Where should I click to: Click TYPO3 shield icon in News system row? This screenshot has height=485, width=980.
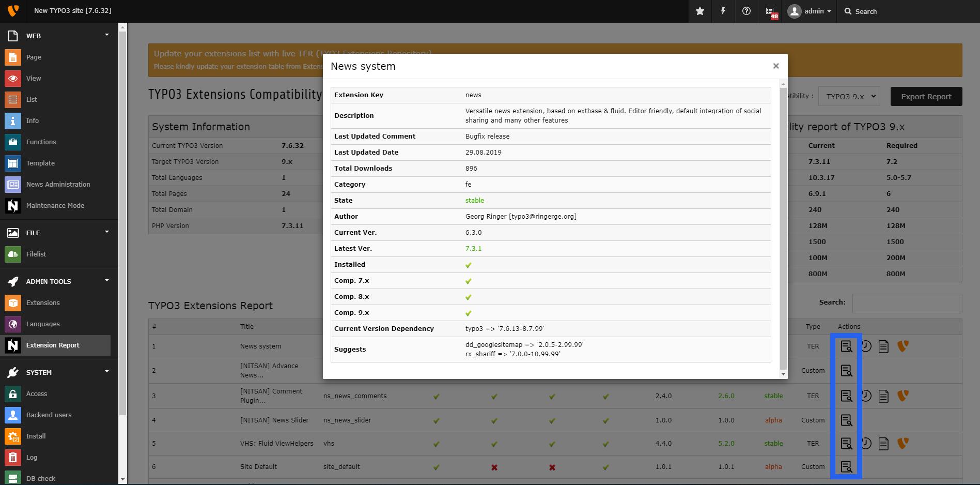pos(903,346)
